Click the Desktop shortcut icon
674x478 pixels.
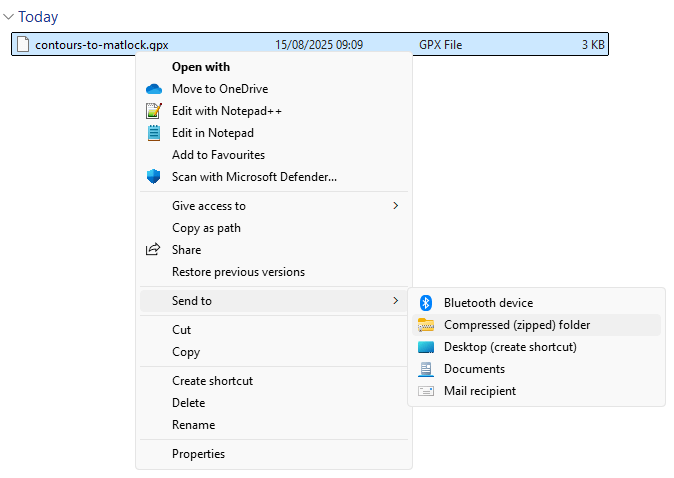pos(426,347)
